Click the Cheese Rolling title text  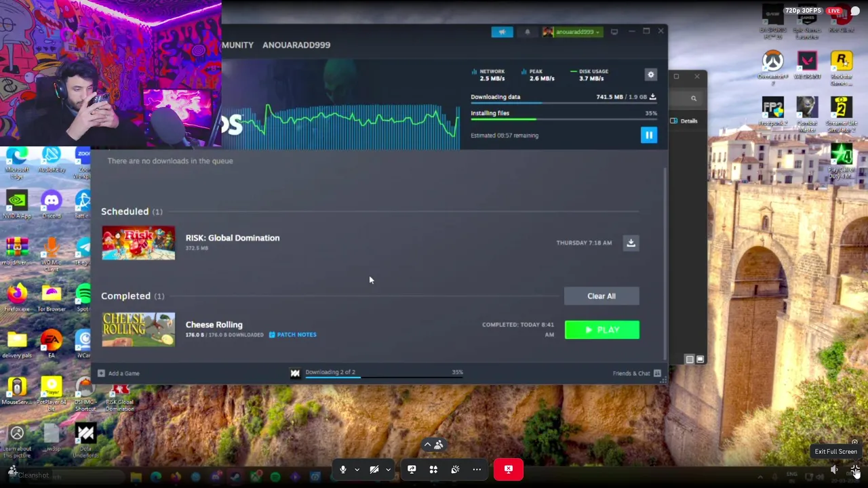point(214,325)
